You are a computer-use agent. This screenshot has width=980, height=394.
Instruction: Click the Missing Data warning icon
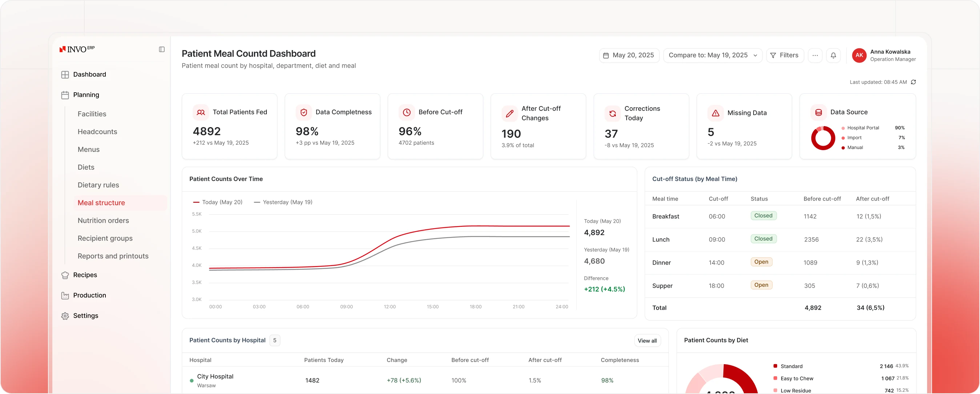[716, 113]
